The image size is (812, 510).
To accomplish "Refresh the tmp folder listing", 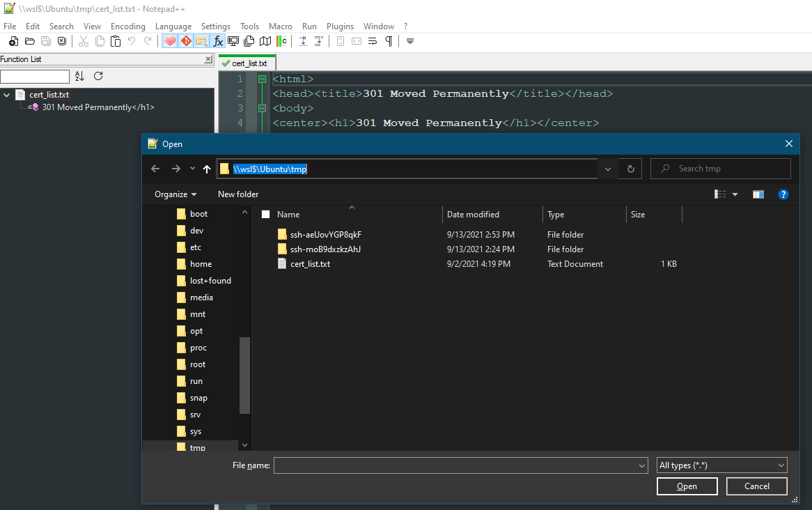I will [630, 169].
